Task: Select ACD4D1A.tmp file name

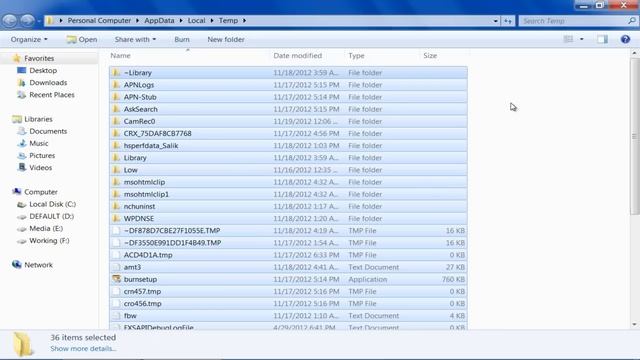Action: tap(148, 255)
